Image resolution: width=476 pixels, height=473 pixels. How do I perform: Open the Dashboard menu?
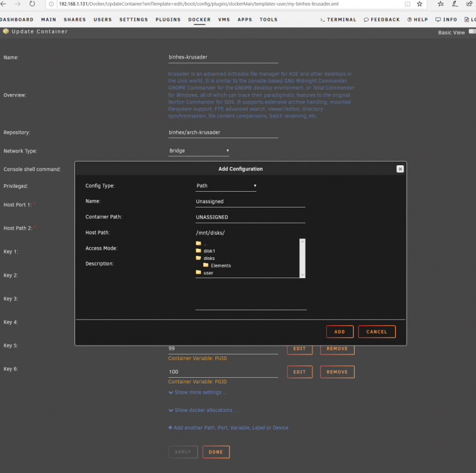pyautogui.click(x=16, y=20)
